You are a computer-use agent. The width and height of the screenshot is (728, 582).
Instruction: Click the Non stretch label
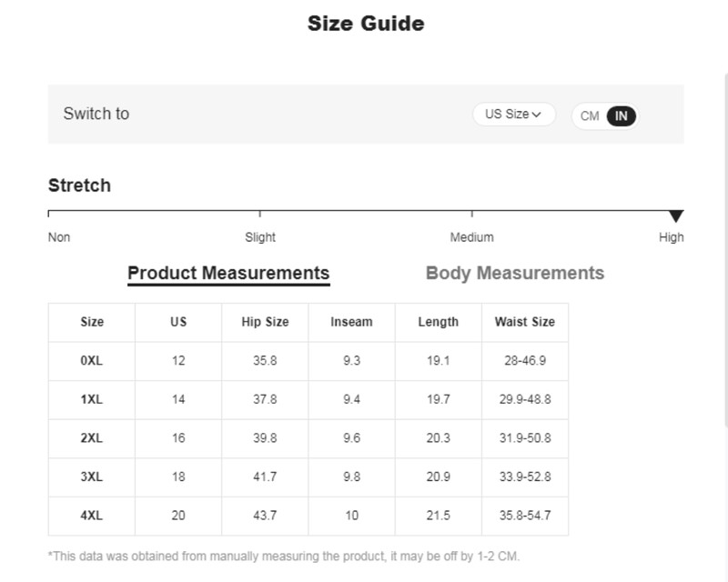click(x=59, y=237)
